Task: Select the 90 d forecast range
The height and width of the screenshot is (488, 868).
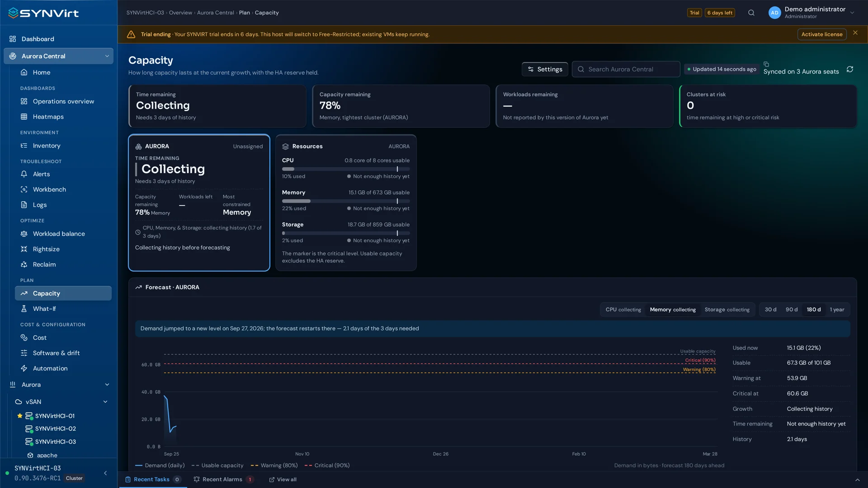Action: point(792,310)
